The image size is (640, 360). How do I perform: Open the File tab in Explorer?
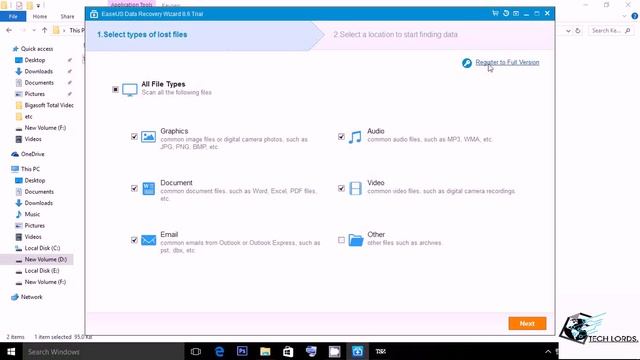point(13,16)
